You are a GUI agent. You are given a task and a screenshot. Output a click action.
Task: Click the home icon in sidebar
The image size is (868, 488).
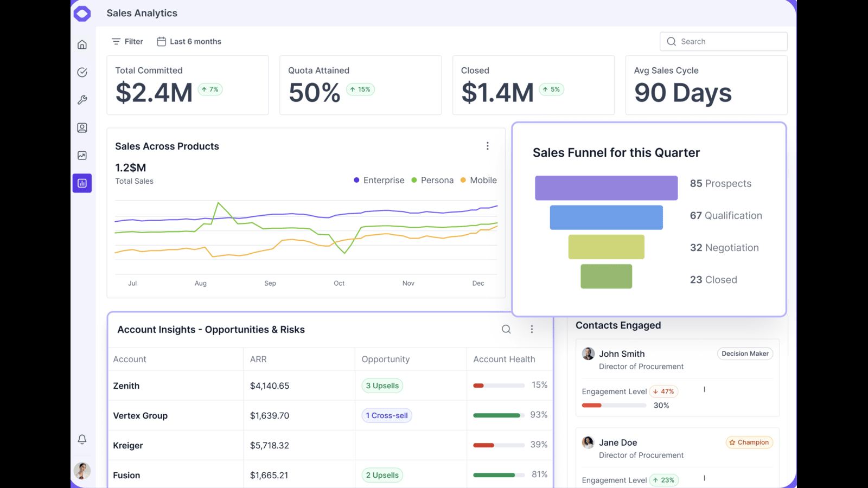tap(82, 44)
